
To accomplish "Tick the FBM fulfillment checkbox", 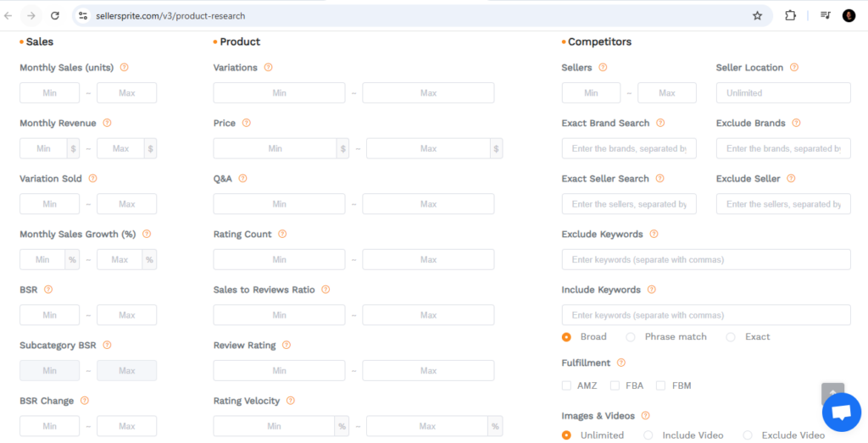I will click(660, 385).
